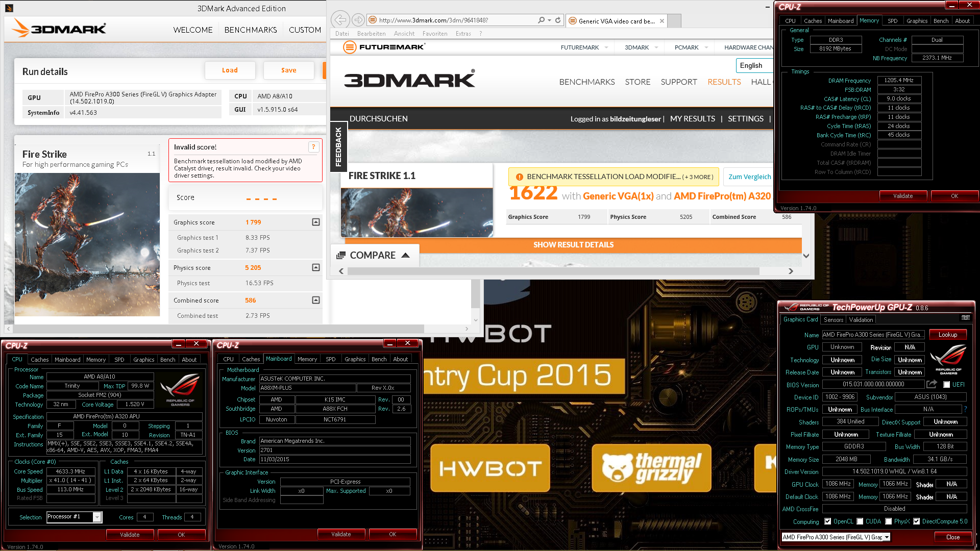Image resolution: width=980 pixels, height=551 pixels.
Task: Open the Zum Vergleich button
Action: (749, 177)
